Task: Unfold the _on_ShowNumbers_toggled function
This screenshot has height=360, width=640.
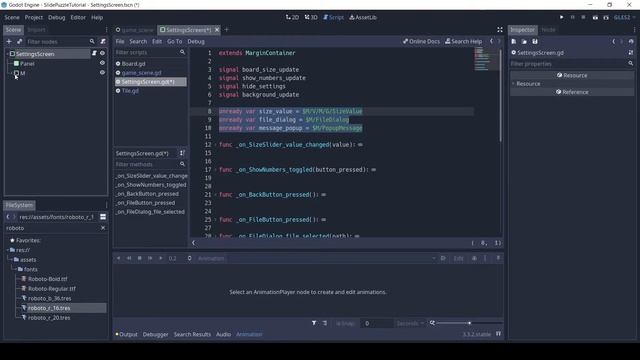Action: tap(216, 170)
